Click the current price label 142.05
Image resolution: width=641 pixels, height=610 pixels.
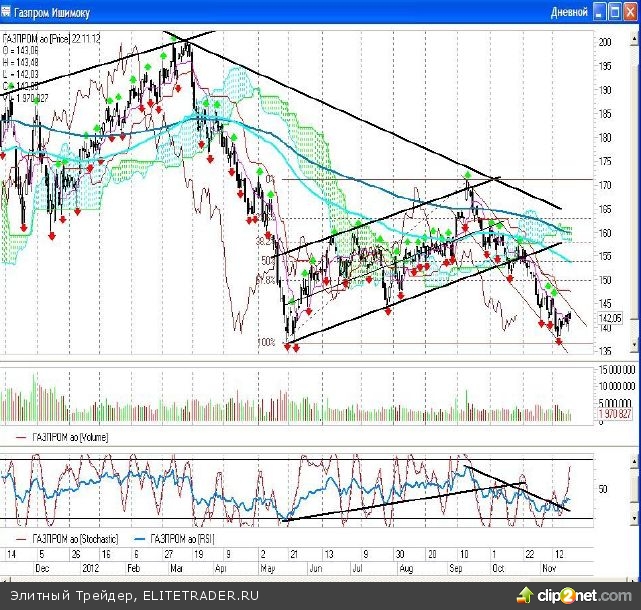pos(610,318)
